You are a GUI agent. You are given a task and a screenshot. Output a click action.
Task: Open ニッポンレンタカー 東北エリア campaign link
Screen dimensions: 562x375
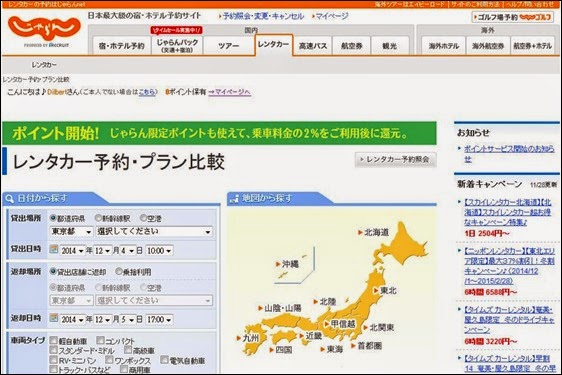509,266
